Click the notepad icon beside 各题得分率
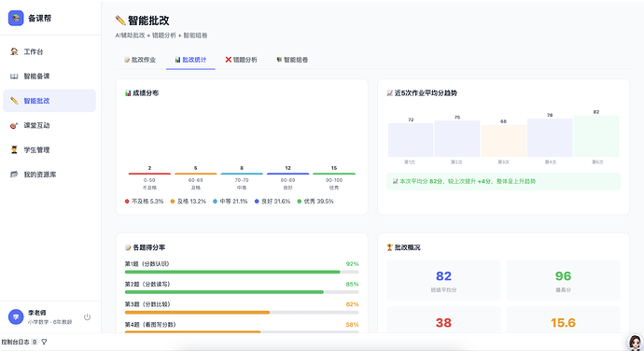This screenshot has width=644, height=351. point(128,247)
